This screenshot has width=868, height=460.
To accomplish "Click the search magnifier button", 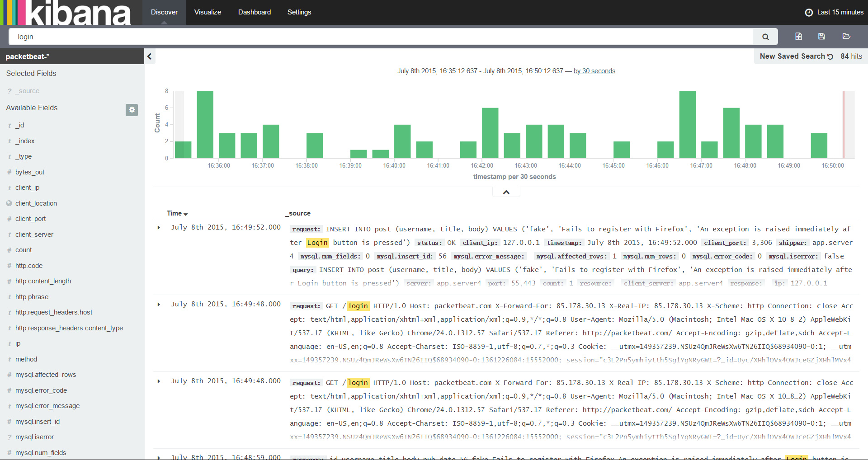I will point(765,37).
